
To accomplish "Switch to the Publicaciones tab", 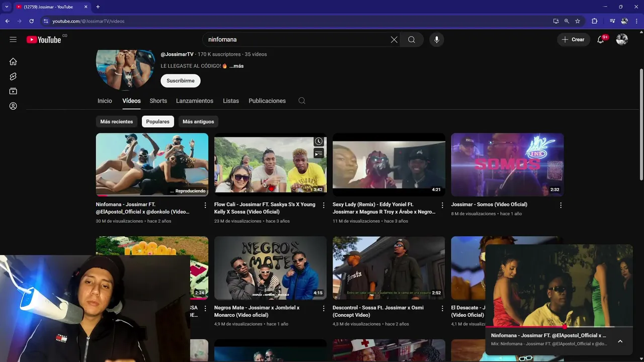I will coord(267,101).
